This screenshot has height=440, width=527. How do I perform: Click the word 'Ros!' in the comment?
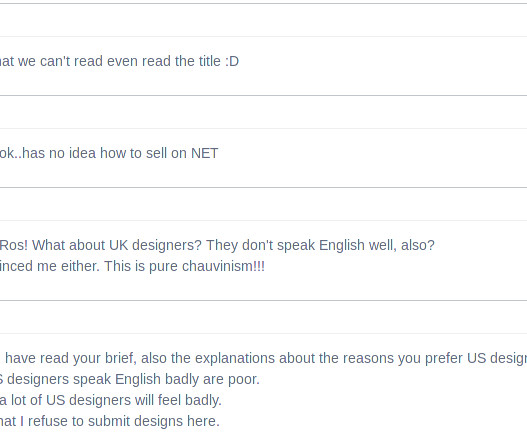pos(14,245)
